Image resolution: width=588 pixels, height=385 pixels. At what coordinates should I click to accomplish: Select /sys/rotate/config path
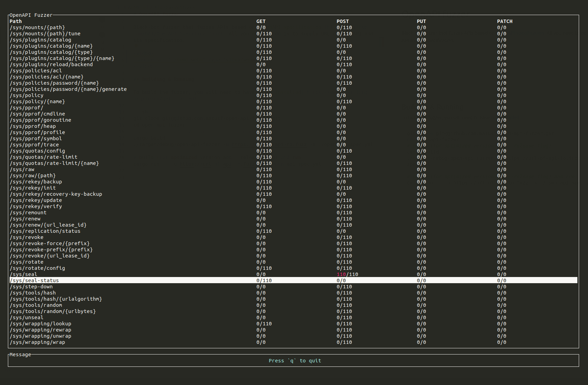(37, 268)
